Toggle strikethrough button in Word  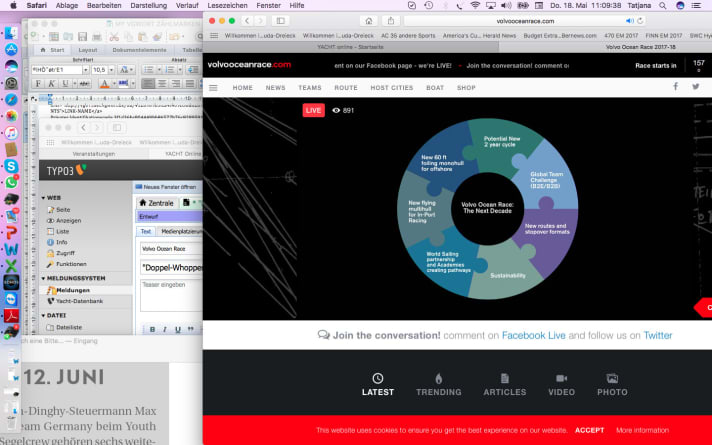pyautogui.click(x=84, y=84)
